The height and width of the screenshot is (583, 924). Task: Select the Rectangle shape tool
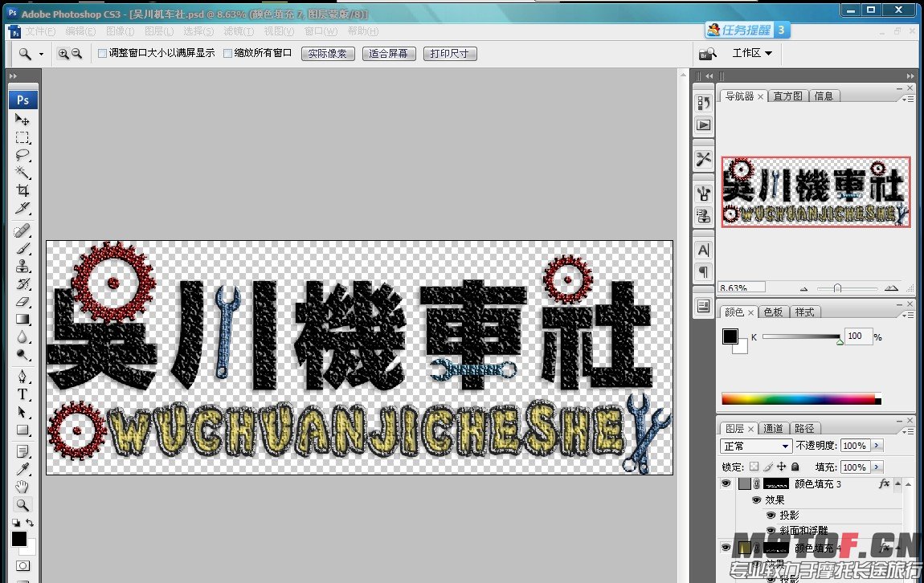tap(22, 430)
